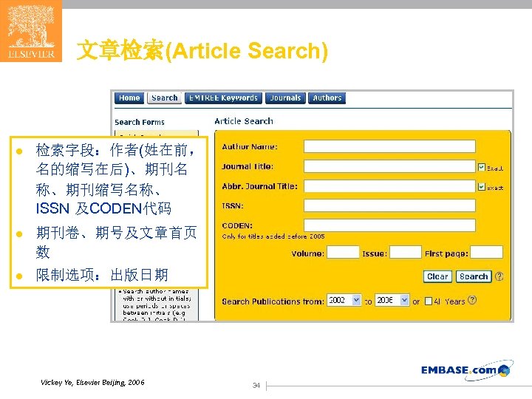Click the Search Forms heading
The width and height of the screenshot is (532, 399).
(x=140, y=122)
